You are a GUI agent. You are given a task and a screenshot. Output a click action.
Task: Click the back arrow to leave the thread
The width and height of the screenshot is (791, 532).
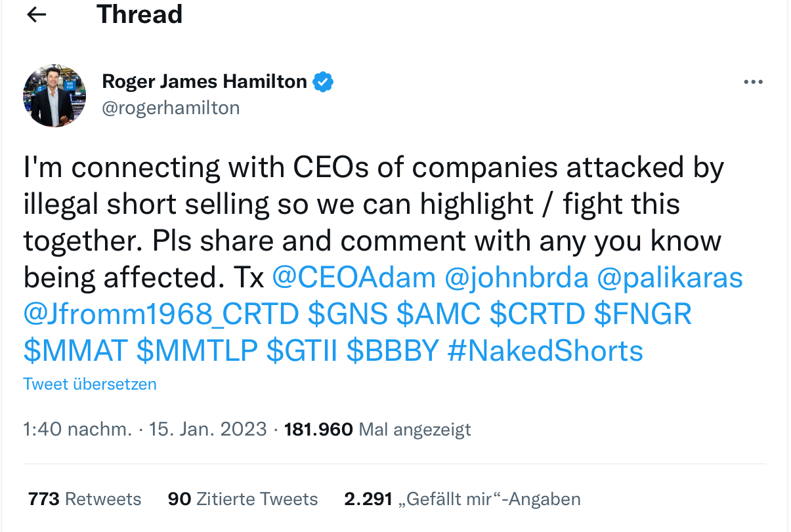[x=36, y=14]
